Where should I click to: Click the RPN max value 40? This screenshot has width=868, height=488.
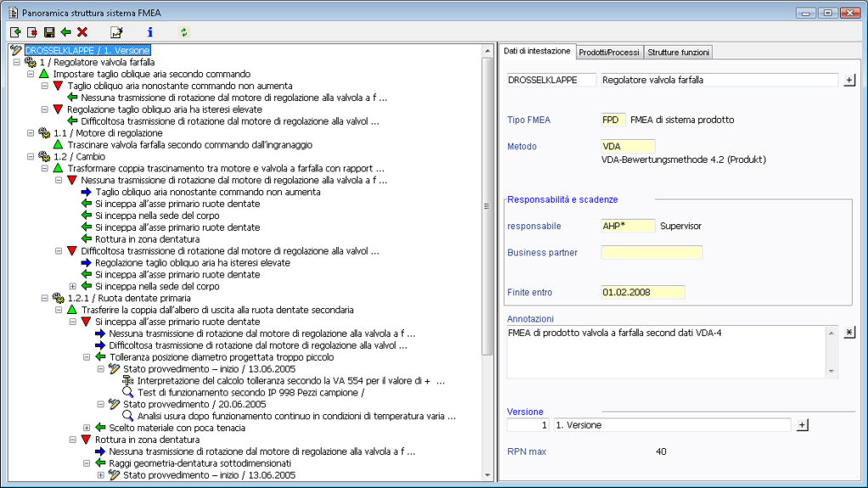point(661,452)
